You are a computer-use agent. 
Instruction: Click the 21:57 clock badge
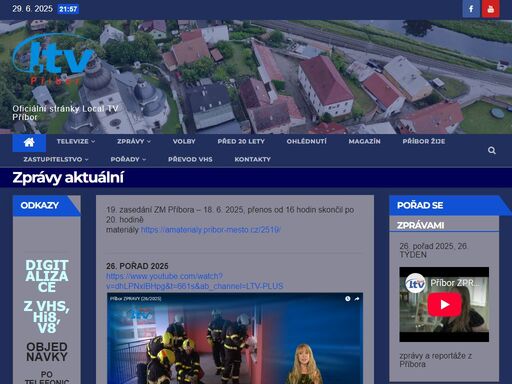click(x=68, y=9)
